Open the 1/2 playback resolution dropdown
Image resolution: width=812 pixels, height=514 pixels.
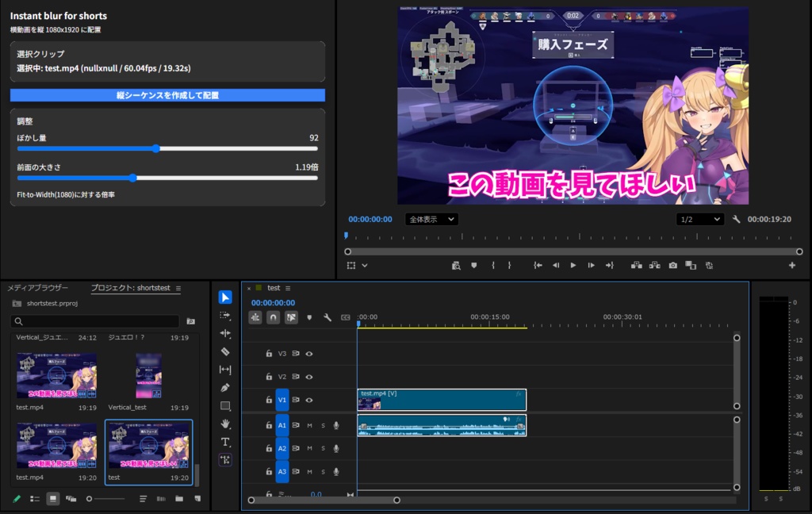[x=699, y=219]
